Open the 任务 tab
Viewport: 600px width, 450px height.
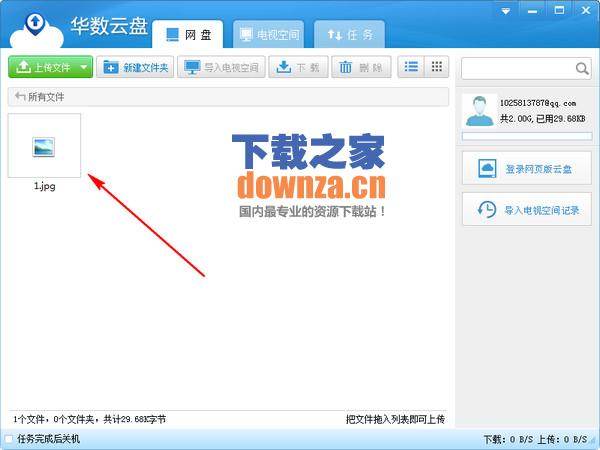pos(349,34)
